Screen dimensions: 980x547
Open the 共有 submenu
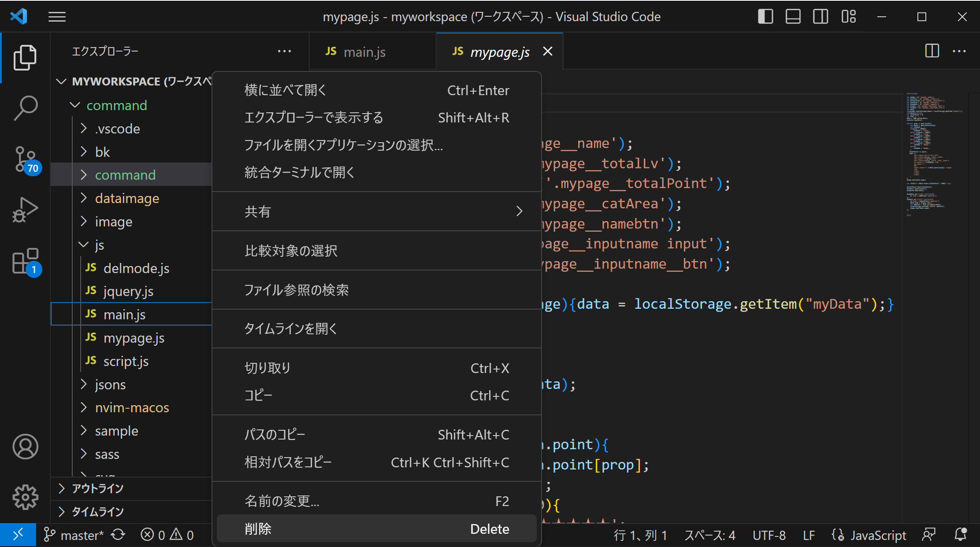(377, 211)
